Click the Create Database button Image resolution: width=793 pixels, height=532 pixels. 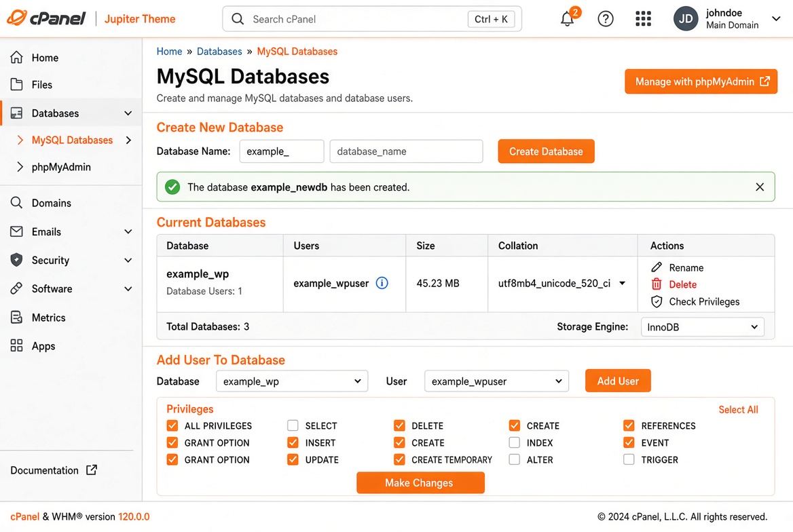click(546, 151)
